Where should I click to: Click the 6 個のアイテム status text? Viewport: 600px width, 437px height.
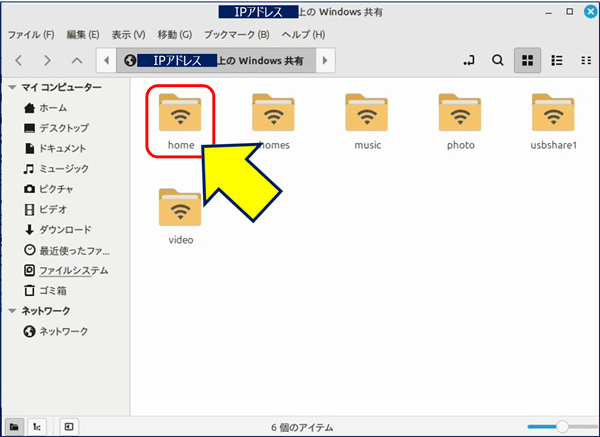coord(302,427)
